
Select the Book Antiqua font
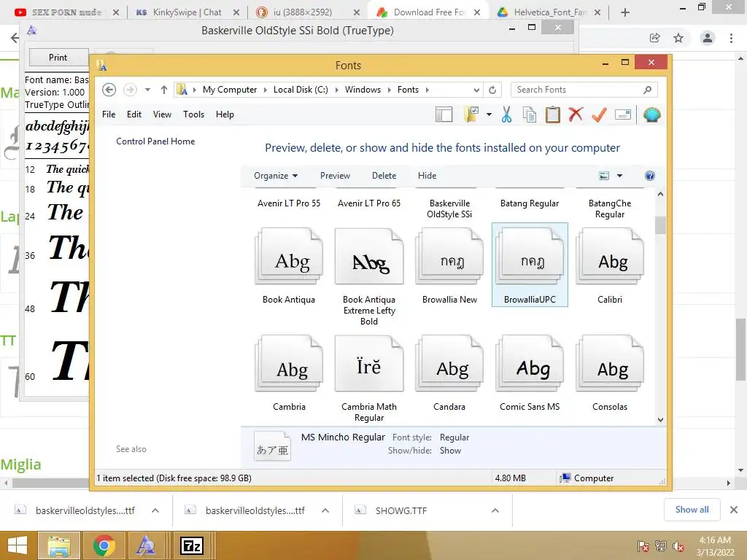point(289,265)
